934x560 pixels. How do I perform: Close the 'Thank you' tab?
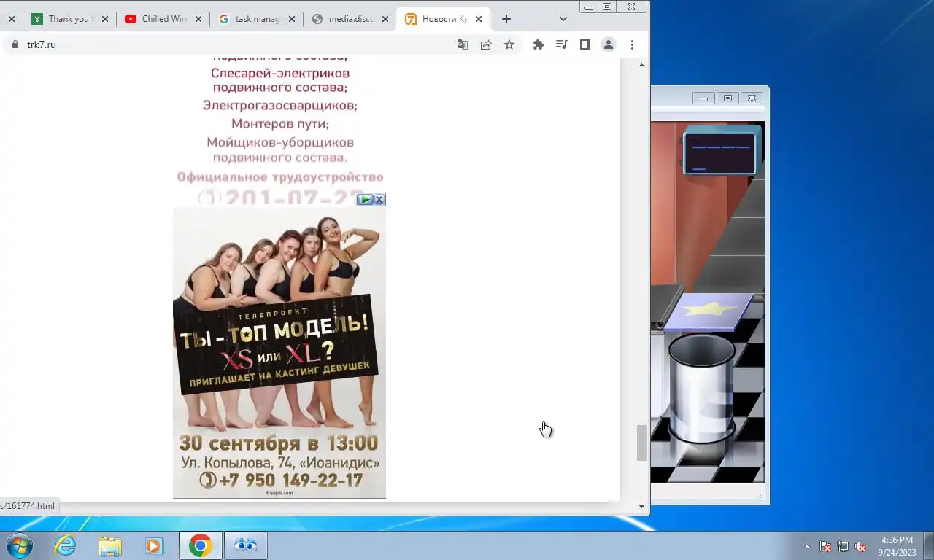click(x=105, y=19)
